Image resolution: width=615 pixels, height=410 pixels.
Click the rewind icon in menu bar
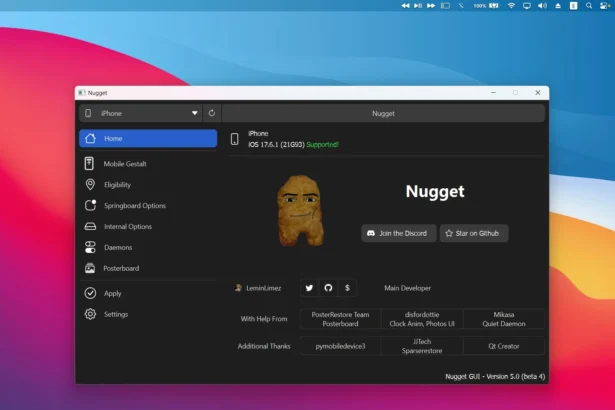pyautogui.click(x=405, y=5)
